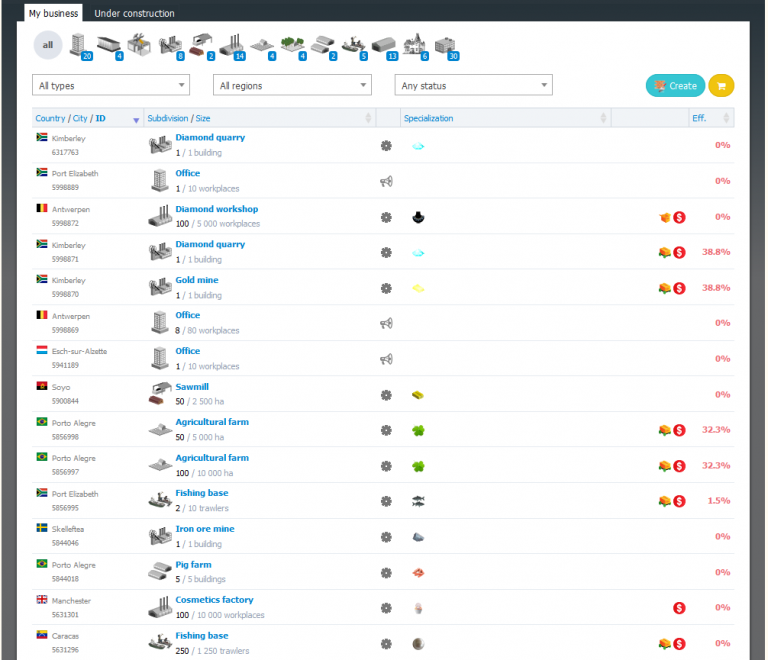768x660 pixels.
Task: Click the yellow shopping cart button
Action: (x=721, y=86)
